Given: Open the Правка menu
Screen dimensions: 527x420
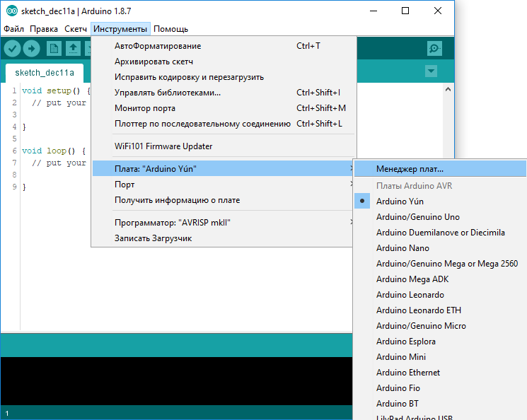Looking at the screenshot, I should coord(44,29).
